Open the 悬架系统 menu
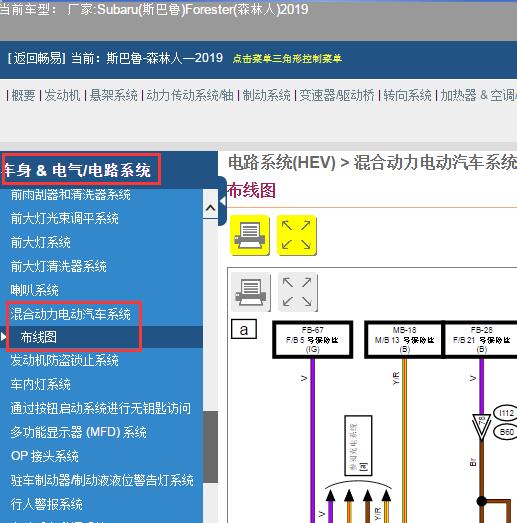This screenshot has height=523, width=517. tap(114, 95)
